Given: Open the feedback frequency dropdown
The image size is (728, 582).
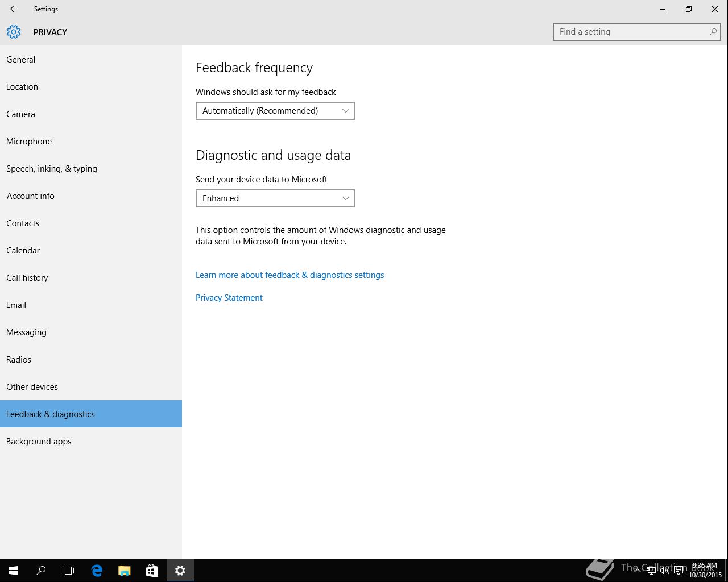Looking at the screenshot, I should click(275, 111).
